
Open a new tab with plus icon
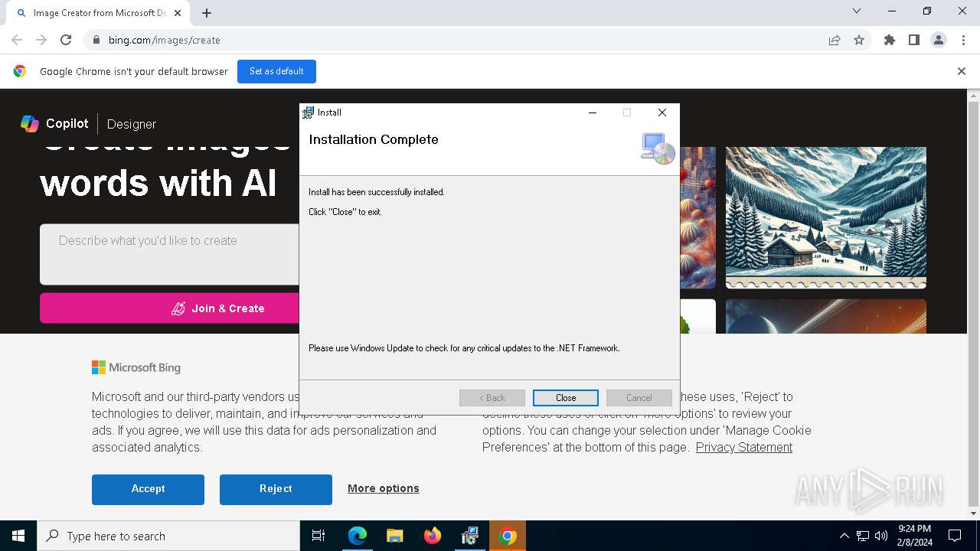tap(207, 13)
